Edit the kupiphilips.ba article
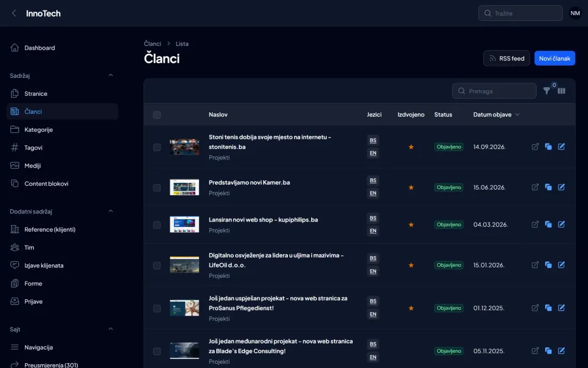The width and height of the screenshot is (588, 368). pyautogui.click(x=562, y=224)
